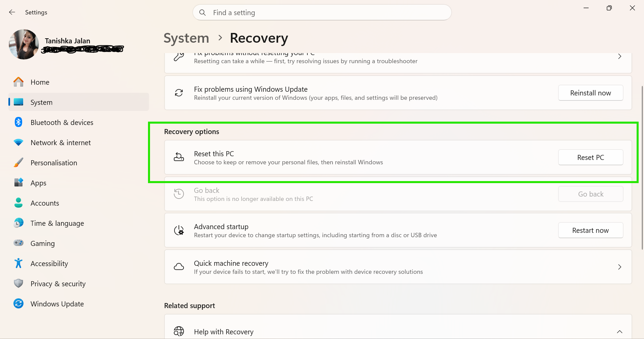This screenshot has width=644, height=339.
Task: Open Personalisation settings
Action: (79, 163)
